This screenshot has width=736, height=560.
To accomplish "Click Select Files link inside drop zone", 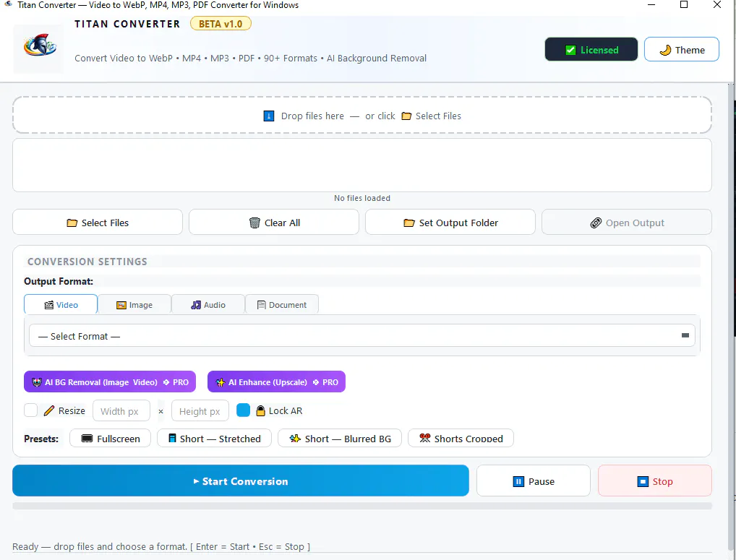I will coord(432,116).
